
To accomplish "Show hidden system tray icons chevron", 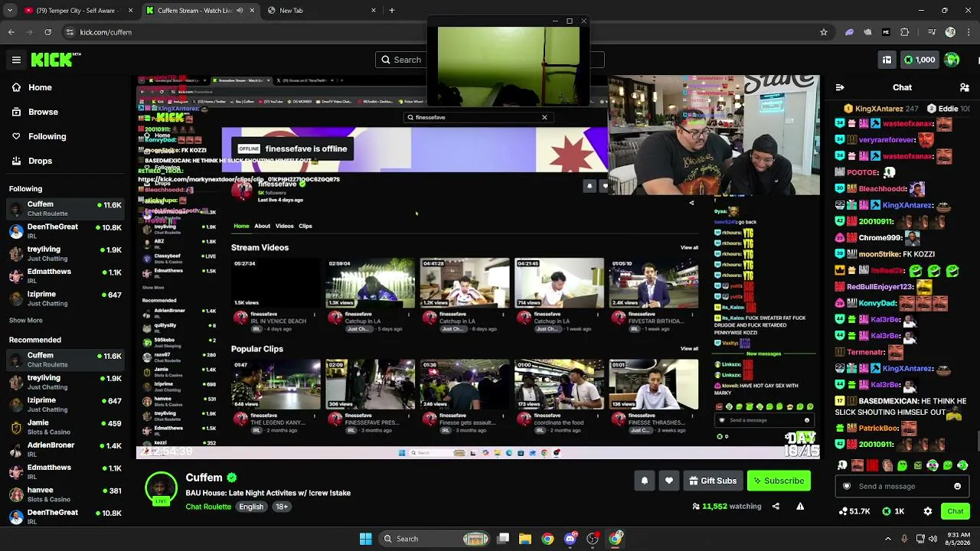I will (x=888, y=539).
